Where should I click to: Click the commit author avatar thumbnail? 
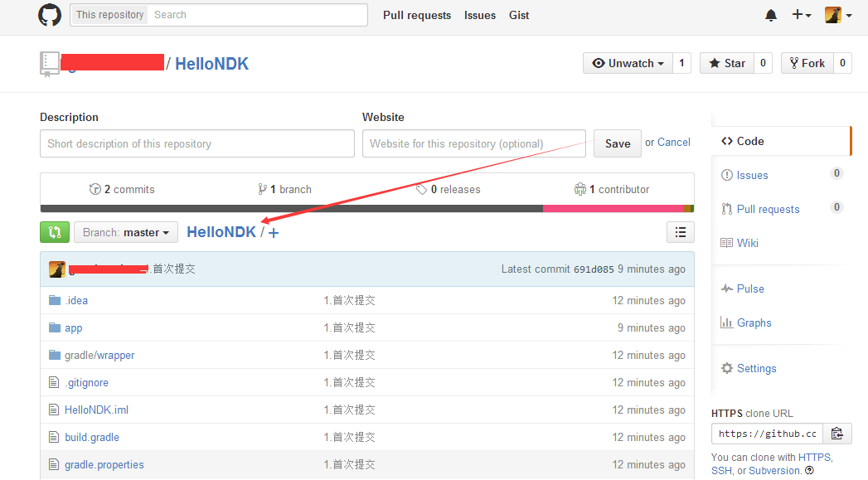tap(57, 269)
